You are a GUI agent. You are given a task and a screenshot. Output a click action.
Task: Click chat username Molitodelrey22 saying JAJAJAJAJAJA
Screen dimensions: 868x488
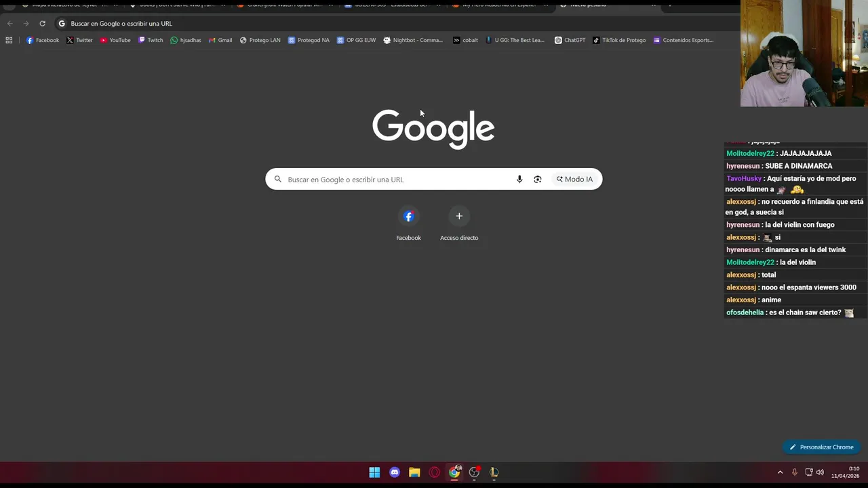click(x=750, y=153)
